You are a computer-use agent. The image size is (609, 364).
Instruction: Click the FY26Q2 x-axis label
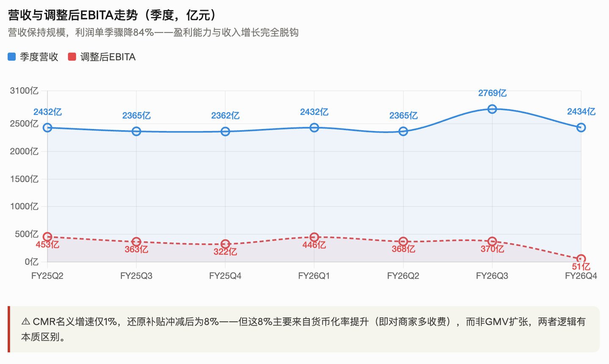tap(403, 276)
